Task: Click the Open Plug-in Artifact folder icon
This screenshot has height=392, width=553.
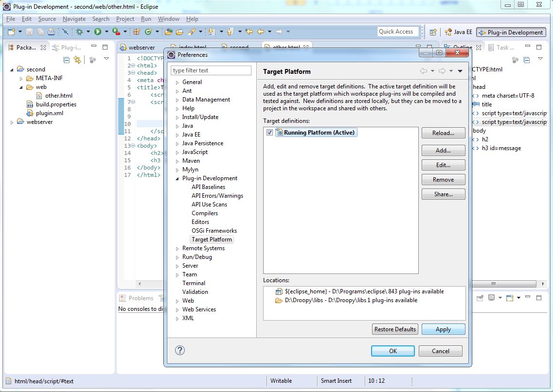Action: point(169,32)
